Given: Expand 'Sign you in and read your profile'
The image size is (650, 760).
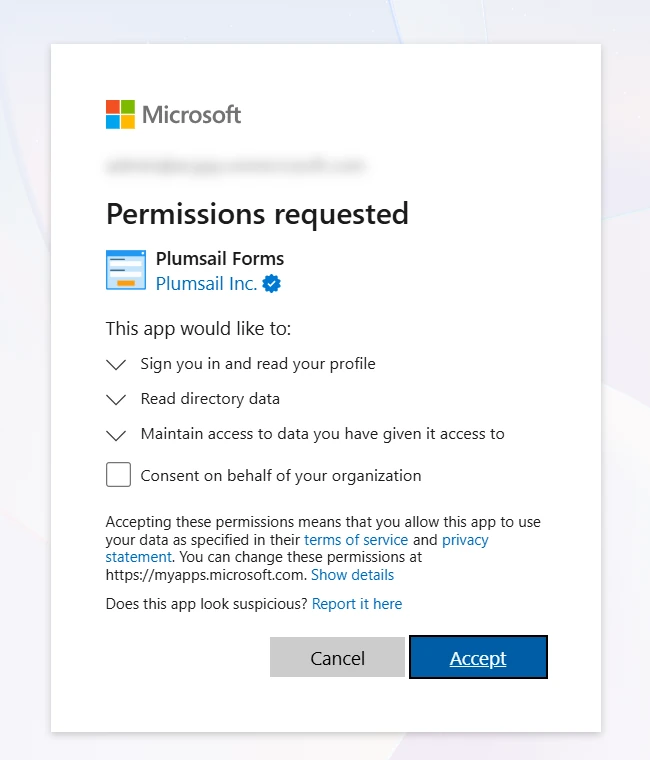Looking at the screenshot, I should (x=116, y=364).
